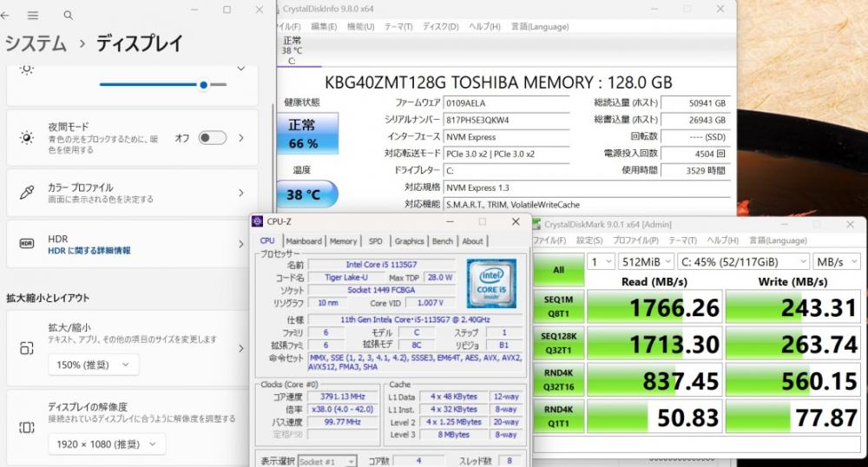Click the Night light sun icon
The width and height of the screenshot is (868, 467).
(27, 138)
